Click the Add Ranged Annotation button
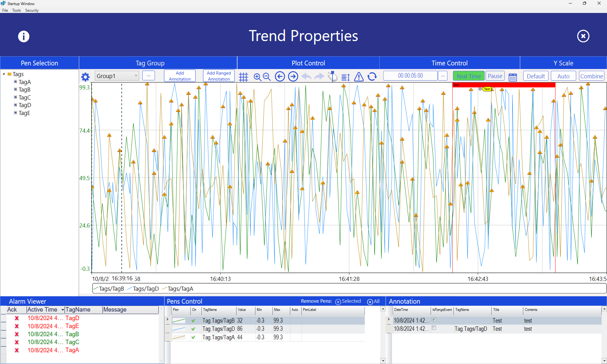Screen dimensions: 607x364 click(x=219, y=76)
